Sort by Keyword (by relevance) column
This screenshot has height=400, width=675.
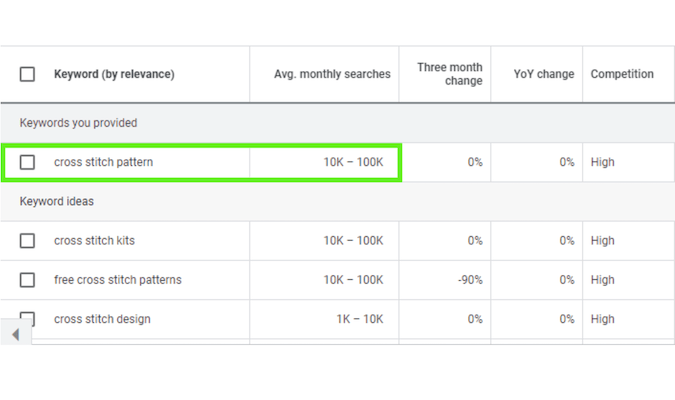[114, 74]
